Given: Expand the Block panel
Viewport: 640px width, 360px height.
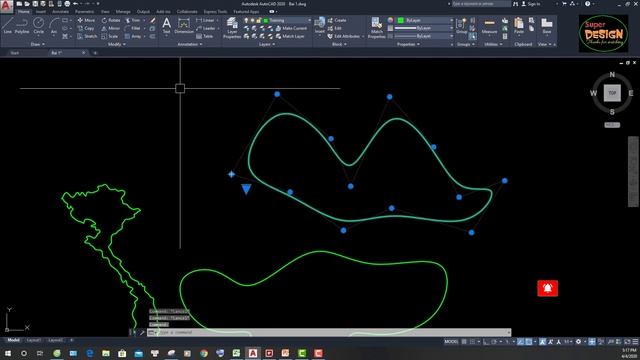Looking at the screenshot, I should point(339,44).
